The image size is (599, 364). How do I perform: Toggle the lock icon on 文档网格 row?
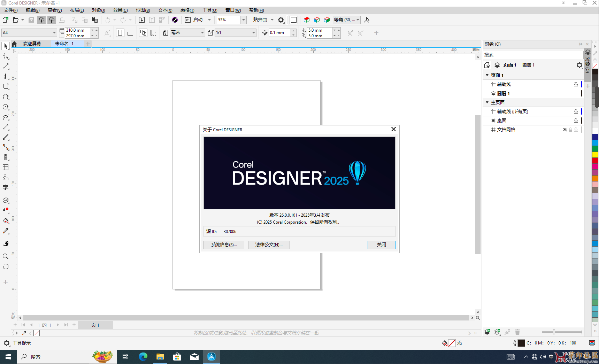click(x=570, y=130)
